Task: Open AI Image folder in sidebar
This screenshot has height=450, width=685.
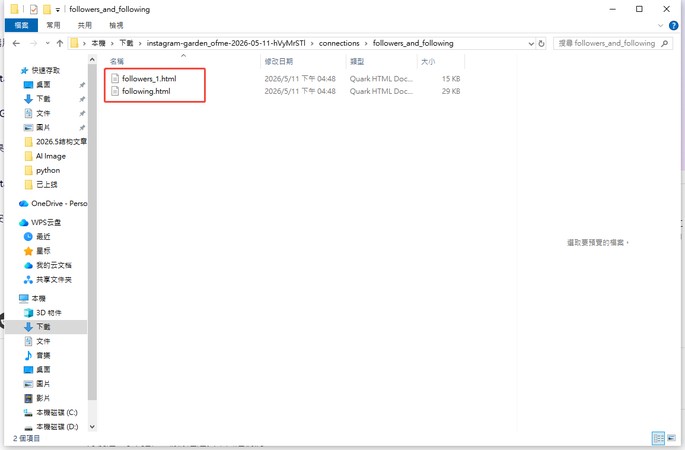Action: 50,156
